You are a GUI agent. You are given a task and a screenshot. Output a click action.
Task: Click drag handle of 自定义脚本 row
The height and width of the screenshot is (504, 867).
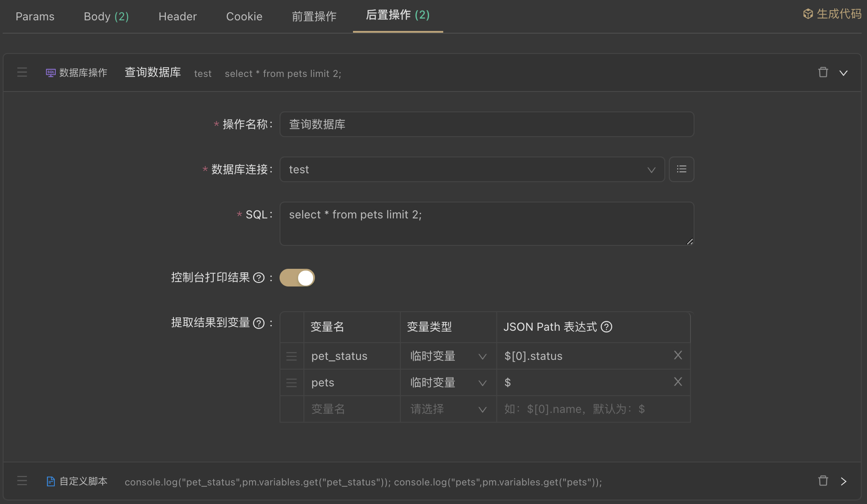coord(22,481)
